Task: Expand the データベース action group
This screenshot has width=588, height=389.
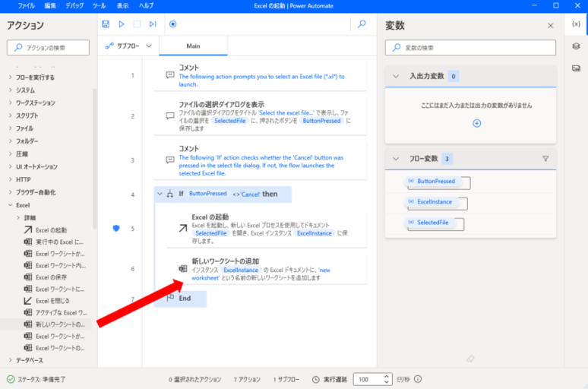Action: tap(10, 360)
